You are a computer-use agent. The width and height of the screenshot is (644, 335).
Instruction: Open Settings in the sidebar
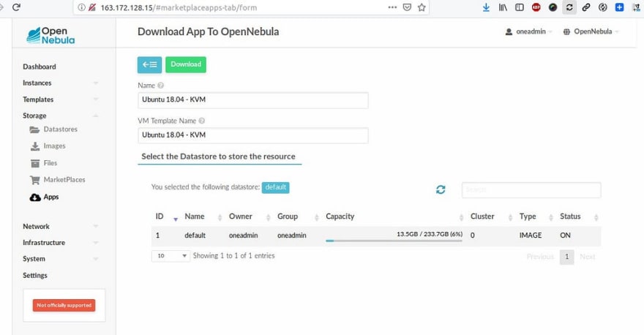tap(35, 276)
